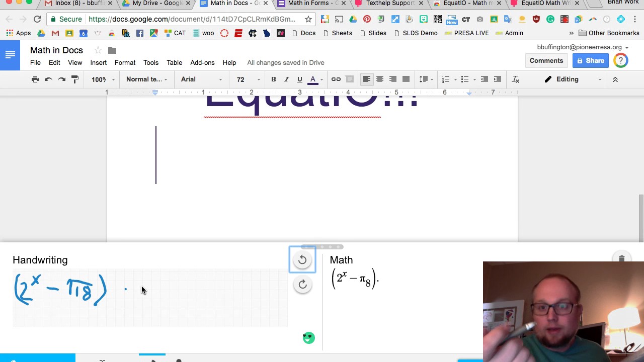Reload the page in Chrome
644x362 pixels.
tap(37, 19)
